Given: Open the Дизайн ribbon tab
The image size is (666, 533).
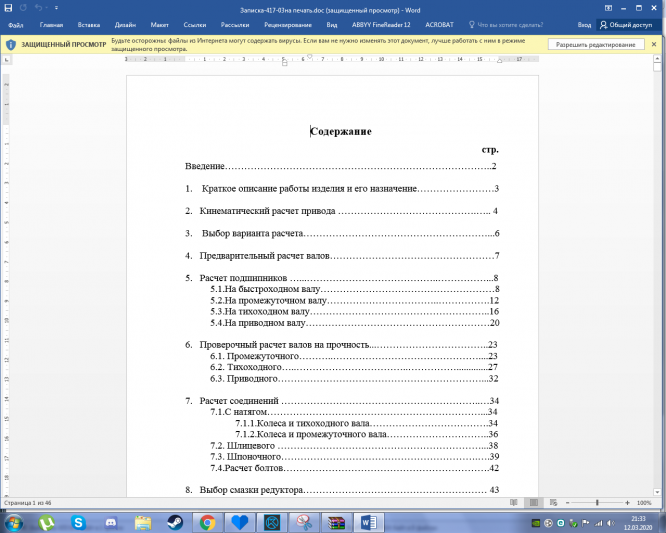Looking at the screenshot, I should pos(125,25).
